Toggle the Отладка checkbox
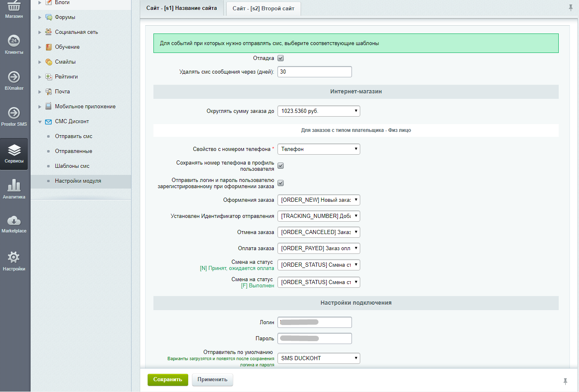Viewport: 579px width, 392px height. pyautogui.click(x=280, y=58)
